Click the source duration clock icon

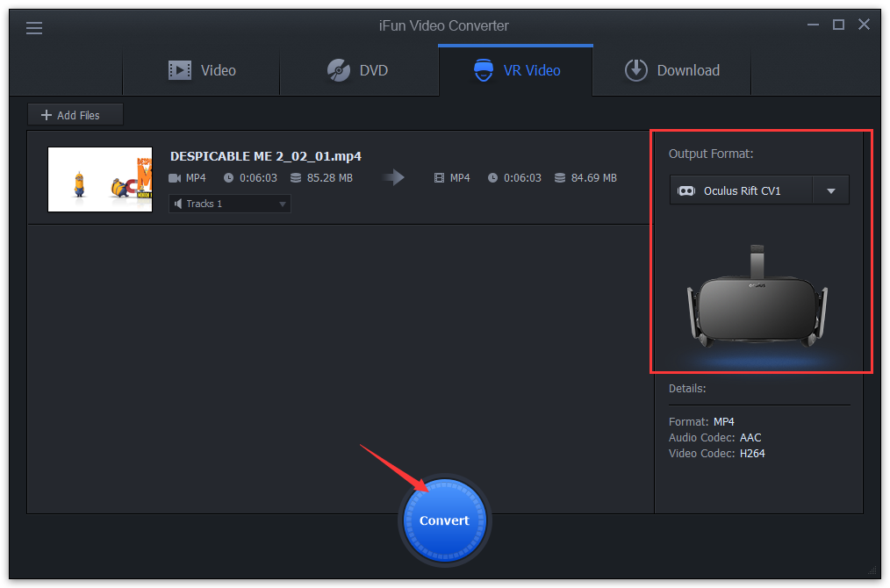(x=228, y=178)
